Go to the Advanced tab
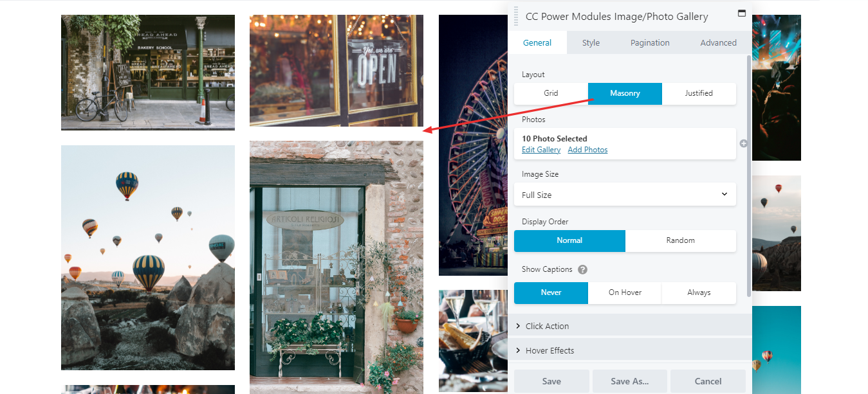Screen dimensions: 868x394 [x=718, y=43]
